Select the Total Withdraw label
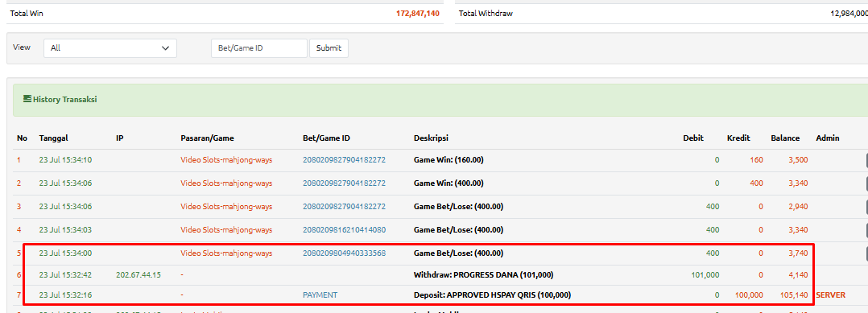The width and height of the screenshot is (868, 313). (486, 13)
